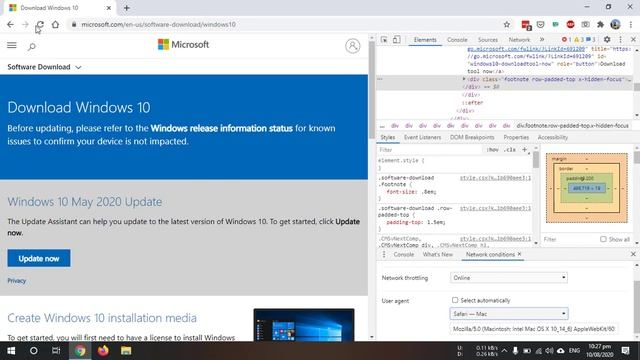Open the Microsoft hamburger menu
The width and height of the screenshot is (640, 360).
point(12,45)
